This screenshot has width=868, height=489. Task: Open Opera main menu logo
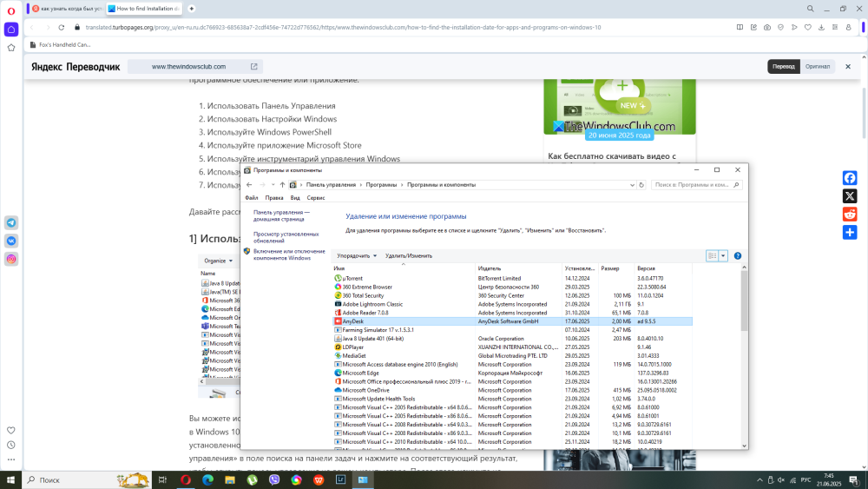coord(11,10)
